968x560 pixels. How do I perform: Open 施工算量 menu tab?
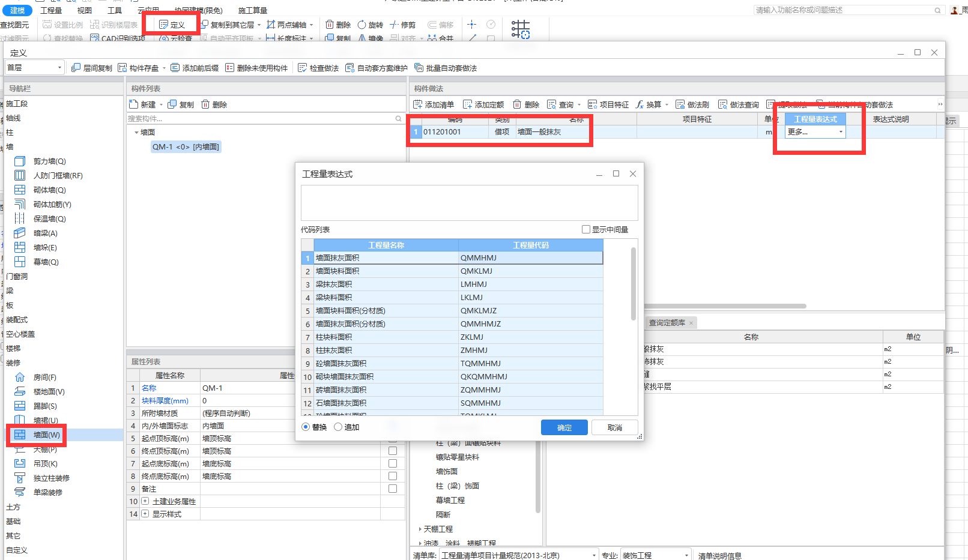(253, 10)
